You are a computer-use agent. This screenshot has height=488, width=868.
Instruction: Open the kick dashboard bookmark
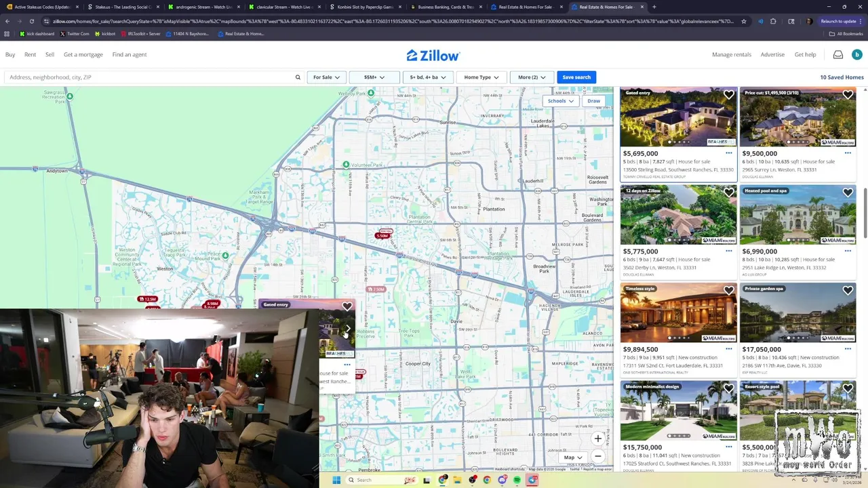tap(37, 34)
